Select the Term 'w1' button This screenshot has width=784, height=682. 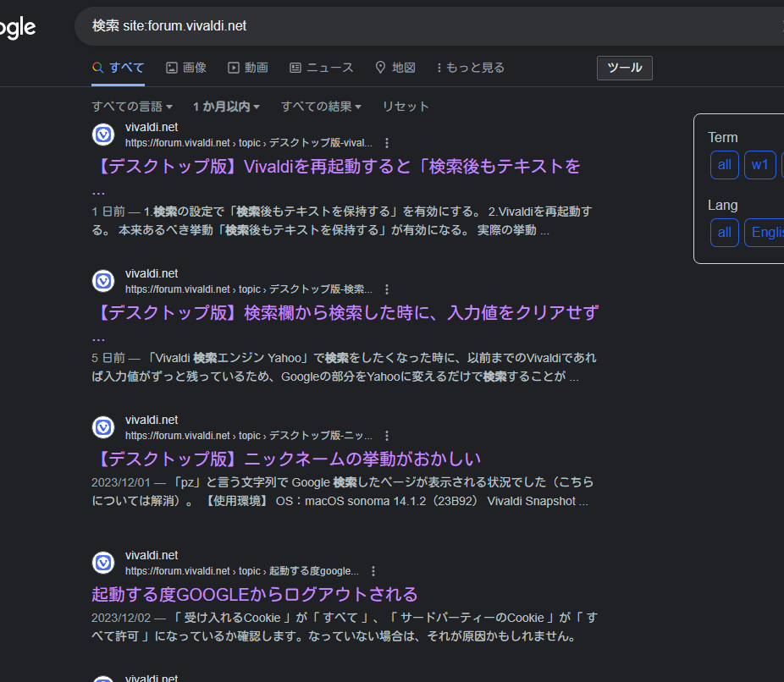point(760,165)
